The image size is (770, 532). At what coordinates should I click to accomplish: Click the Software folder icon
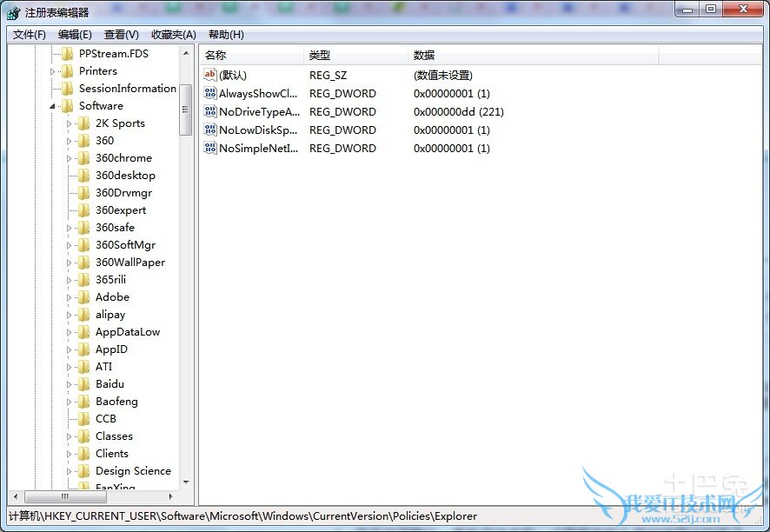(x=67, y=105)
